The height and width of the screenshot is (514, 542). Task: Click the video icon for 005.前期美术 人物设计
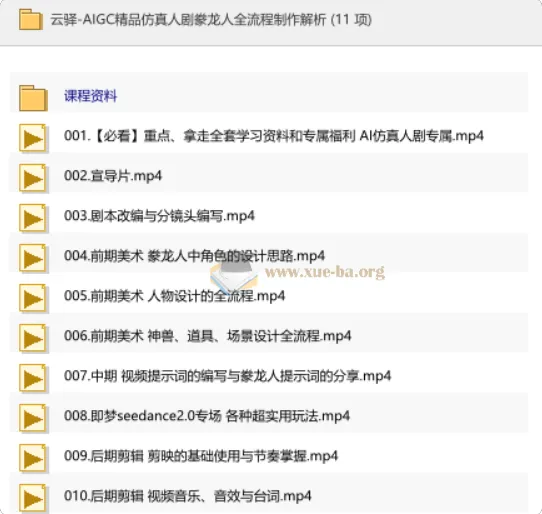[x=33, y=299]
